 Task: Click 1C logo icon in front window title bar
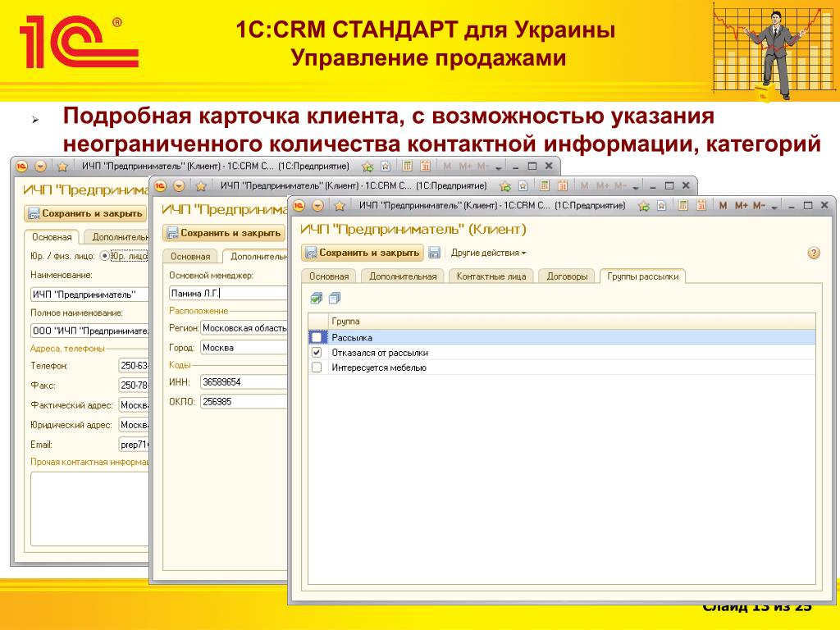[x=299, y=206]
